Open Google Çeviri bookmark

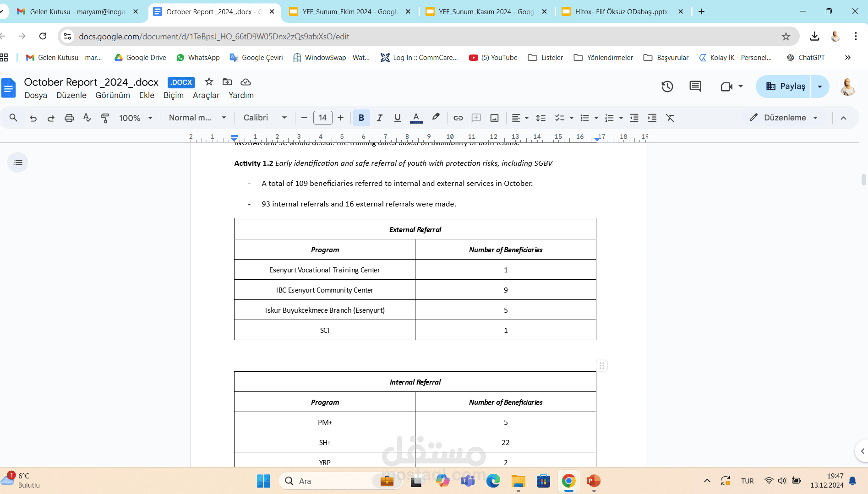(x=256, y=57)
